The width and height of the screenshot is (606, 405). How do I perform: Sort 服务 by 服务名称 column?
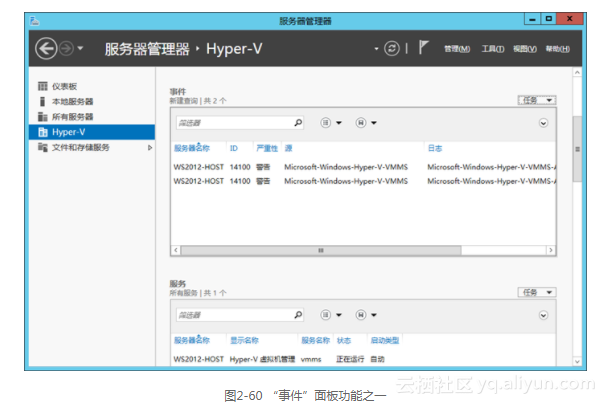315,340
